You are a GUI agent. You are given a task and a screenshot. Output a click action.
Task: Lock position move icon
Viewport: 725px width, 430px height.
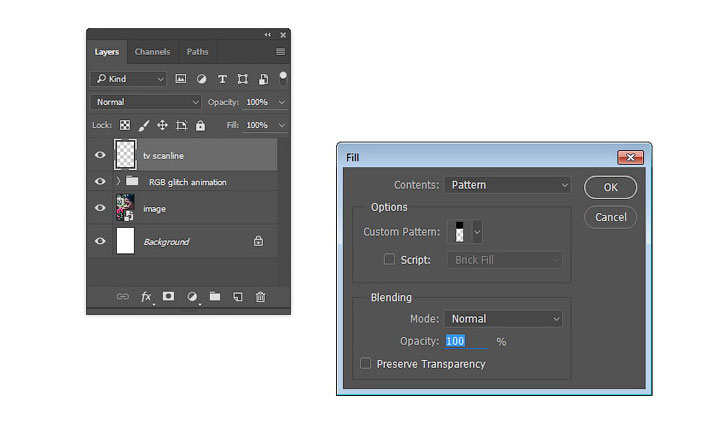pos(162,125)
